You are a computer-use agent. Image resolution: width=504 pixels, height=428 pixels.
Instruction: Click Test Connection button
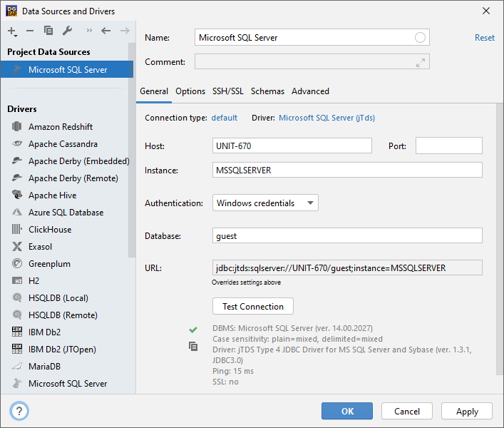253,306
